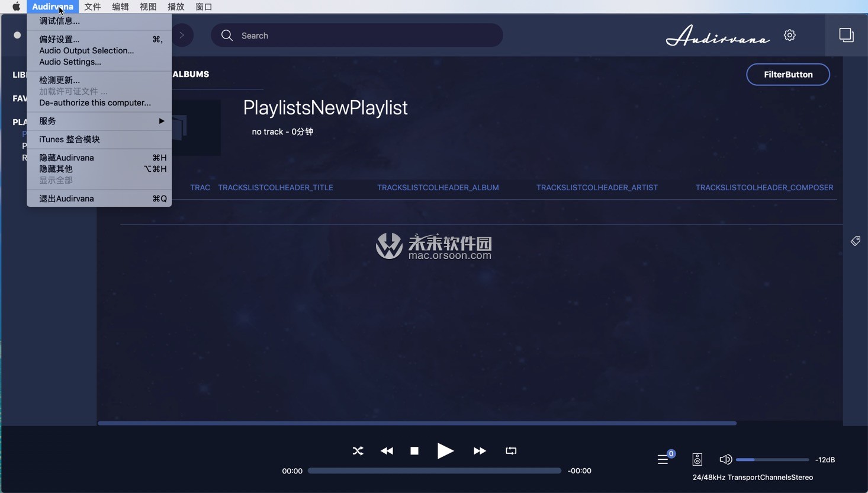Select 检测更新... menu entry
Image resolution: width=868 pixels, height=493 pixels.
click(99, 80)
